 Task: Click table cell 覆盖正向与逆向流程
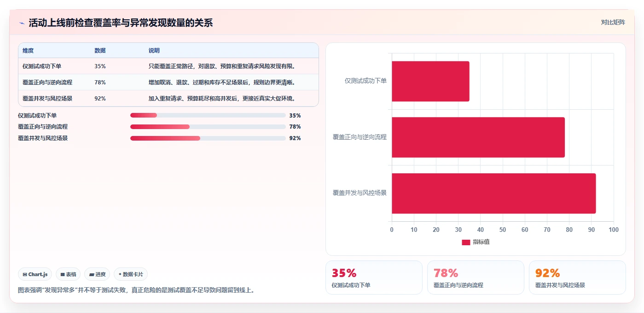coord(47,82)
